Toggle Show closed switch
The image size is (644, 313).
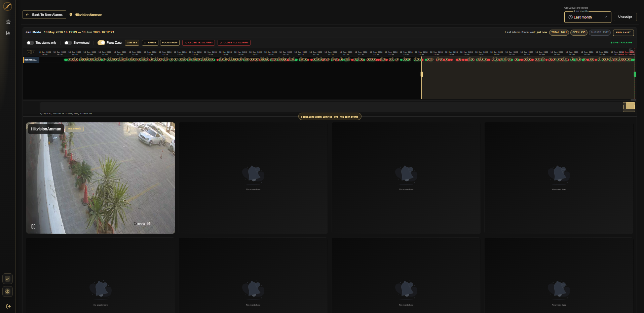(x=68, y=43)
